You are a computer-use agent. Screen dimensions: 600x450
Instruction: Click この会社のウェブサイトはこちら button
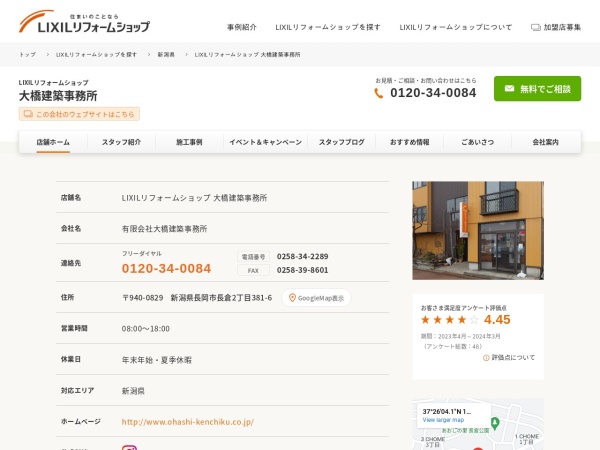tap(79, 114)
